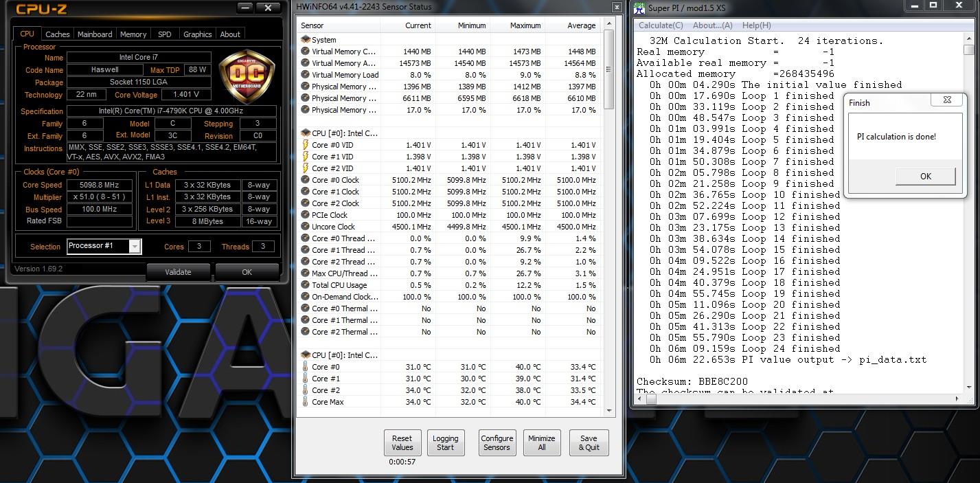Switch to the Caches tab in CPU-Z
This screenshot has height=483, width=980.
click(58, 34)
